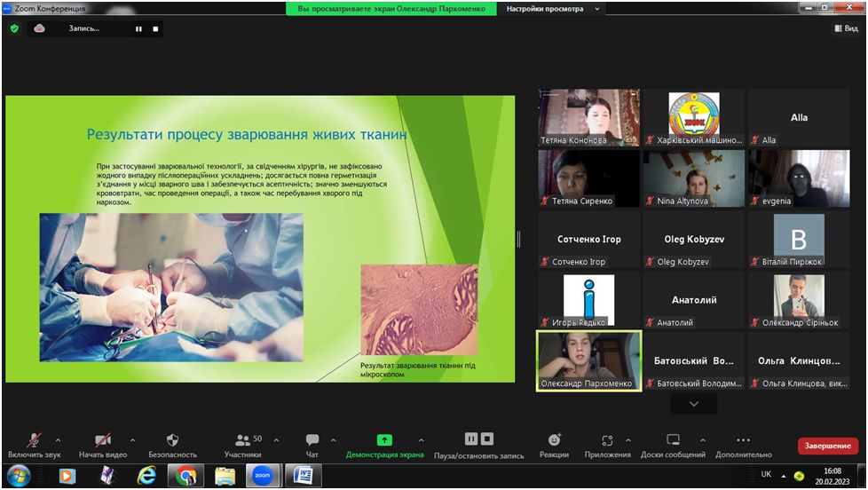Screen dimensions: 868x490
Task: Open Windows Start button
Action: pos(19,476)
